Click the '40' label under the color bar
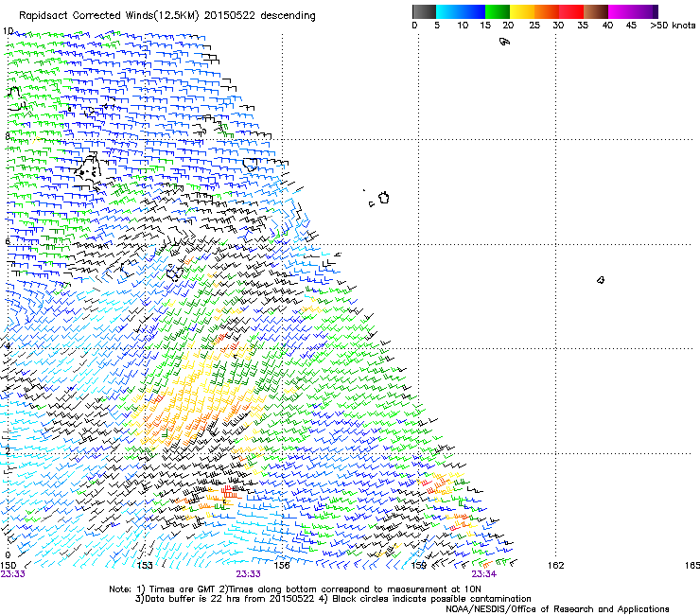 coord(607,26)
